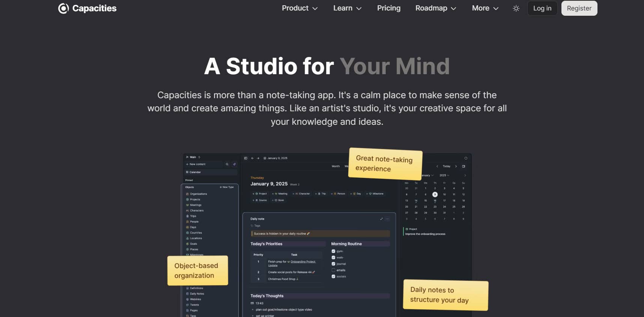644x317 pixels.
Task: Open the Learn dropdown menu
Action: (x=347, y=8)
